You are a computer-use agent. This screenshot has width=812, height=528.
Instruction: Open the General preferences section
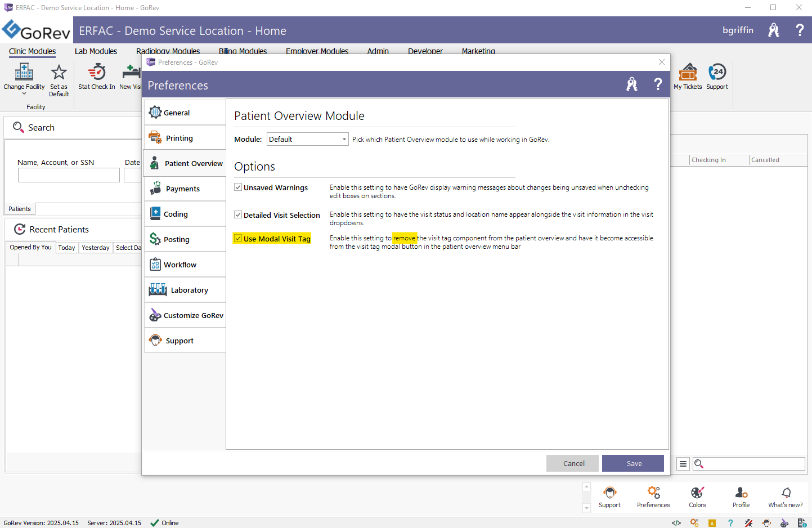pos(185,113)
